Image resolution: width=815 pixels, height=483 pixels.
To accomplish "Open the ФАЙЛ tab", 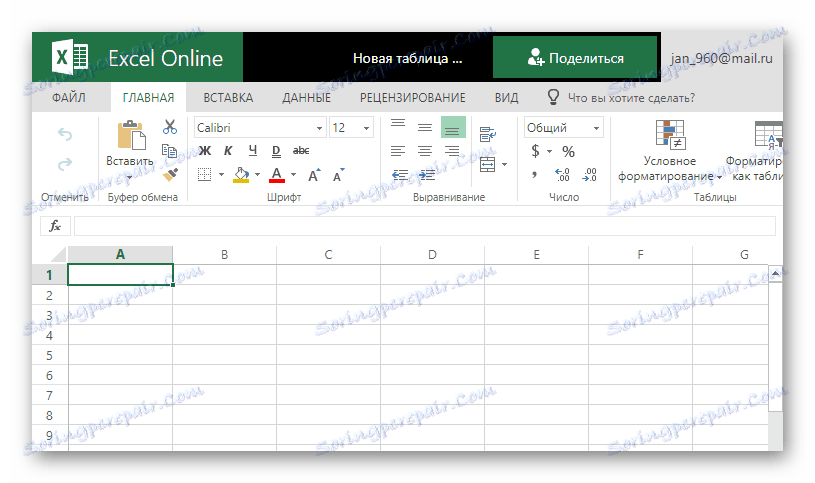I will pos(69,98).
